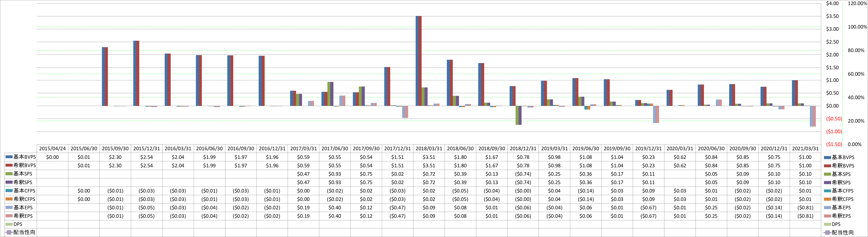Select the $1.00 cell in the 希釈BVPS row
Image resolution: width=868 pixels, height=237 pixels.
(x=805, y=166)
